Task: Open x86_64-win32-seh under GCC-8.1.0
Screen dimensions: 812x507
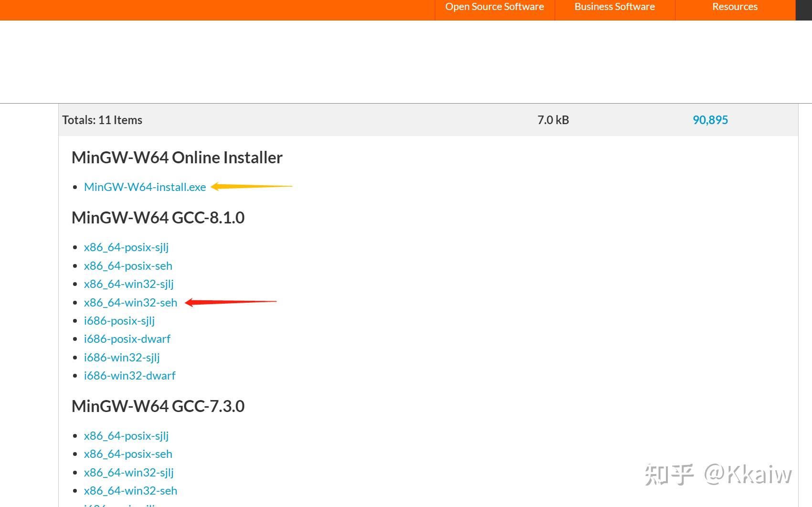Action: click(x=130, y=302)
